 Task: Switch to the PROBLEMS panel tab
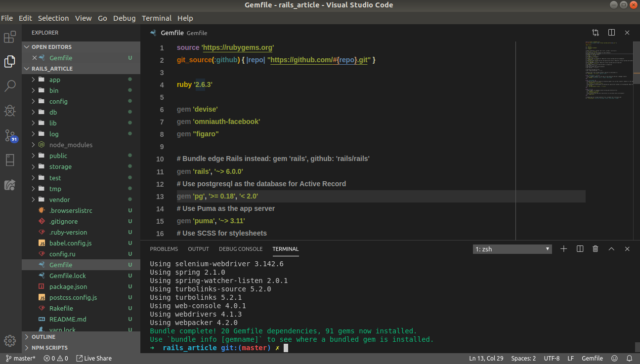click(x=164, y=249)
